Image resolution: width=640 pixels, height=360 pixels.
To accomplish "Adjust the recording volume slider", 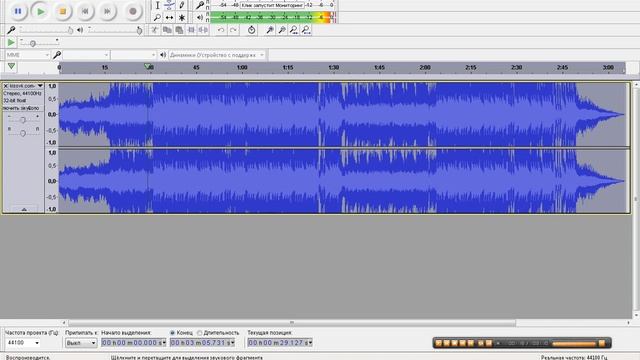I will pyautogui.click(x=46, y=30).
